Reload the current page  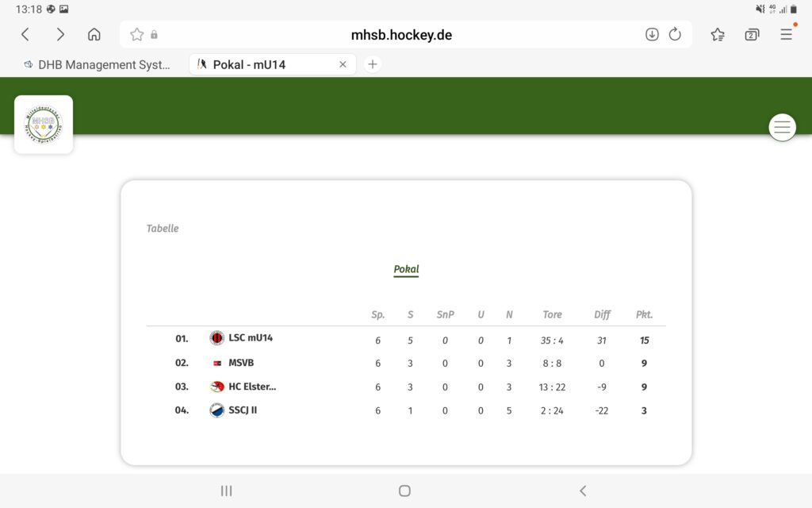click(676, 34)
